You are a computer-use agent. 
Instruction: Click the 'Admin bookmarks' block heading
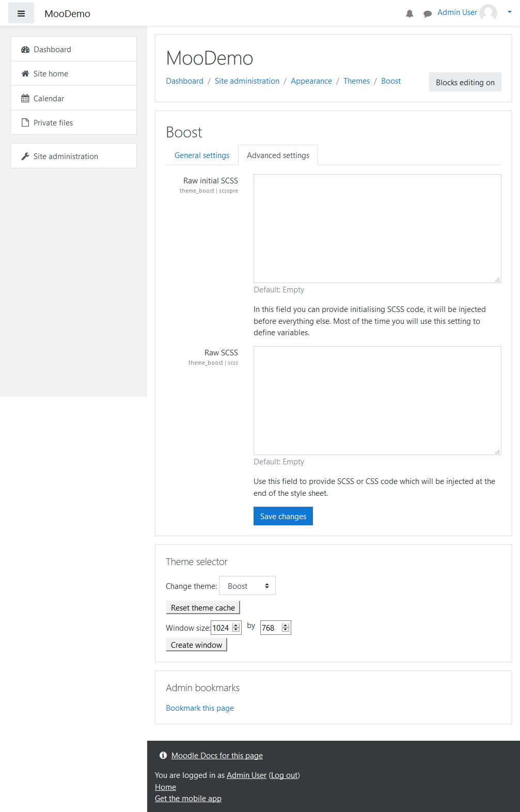click(202, 688)
